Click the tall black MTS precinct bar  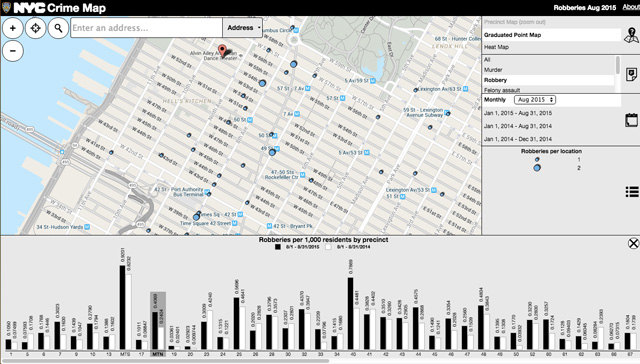pos(122,308)
